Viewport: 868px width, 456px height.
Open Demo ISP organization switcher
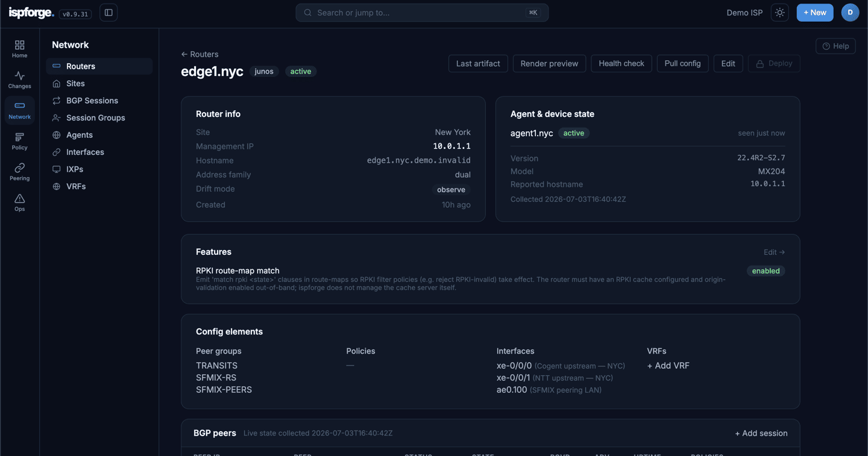click(744, 13)
